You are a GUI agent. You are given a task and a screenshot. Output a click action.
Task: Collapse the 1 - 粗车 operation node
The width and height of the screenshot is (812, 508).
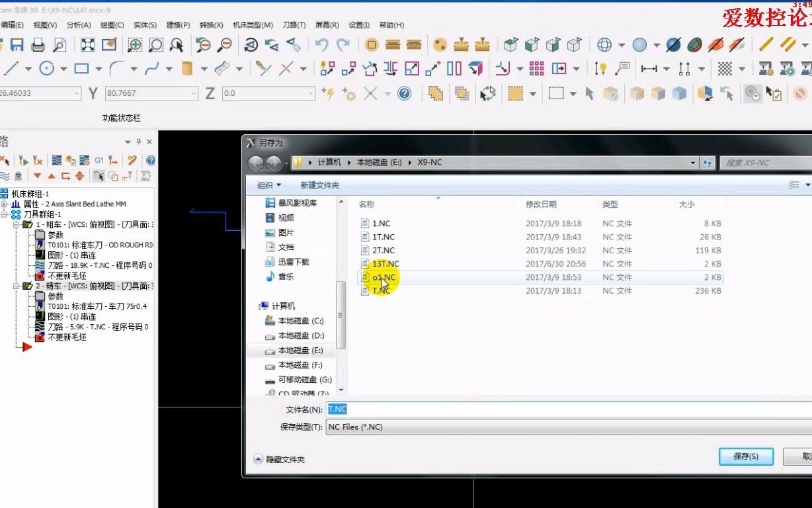(x=17, y=225)
